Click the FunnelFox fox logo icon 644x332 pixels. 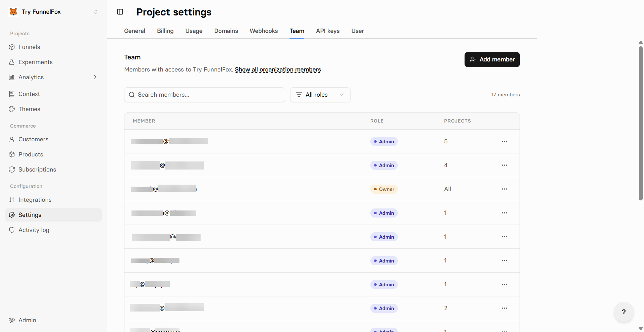pos(13,12)
